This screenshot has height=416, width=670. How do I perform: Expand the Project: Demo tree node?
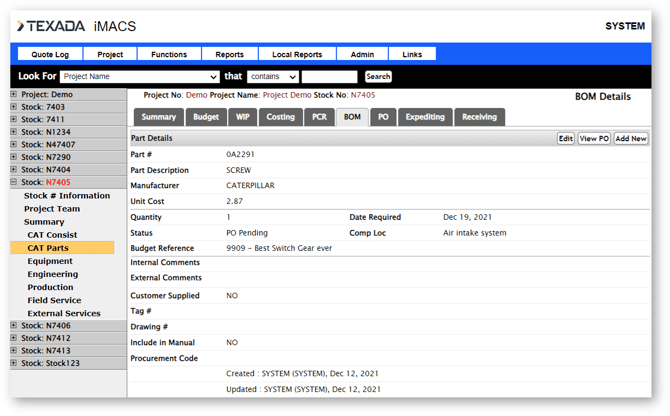pos(14,95)
